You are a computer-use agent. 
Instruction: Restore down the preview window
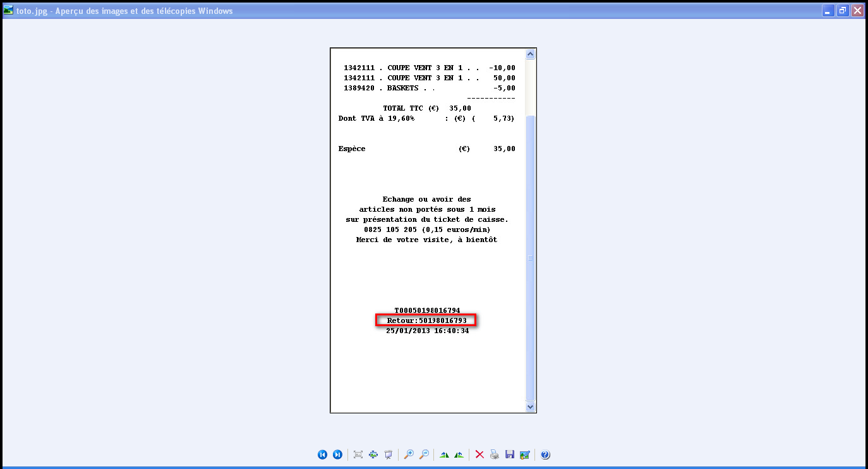843,11
